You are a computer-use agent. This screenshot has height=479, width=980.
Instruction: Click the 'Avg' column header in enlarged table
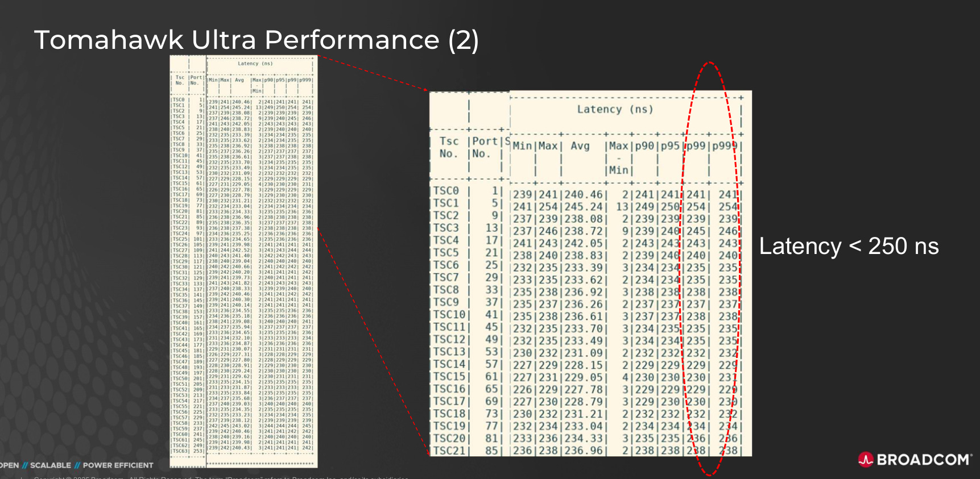(580, 146)
